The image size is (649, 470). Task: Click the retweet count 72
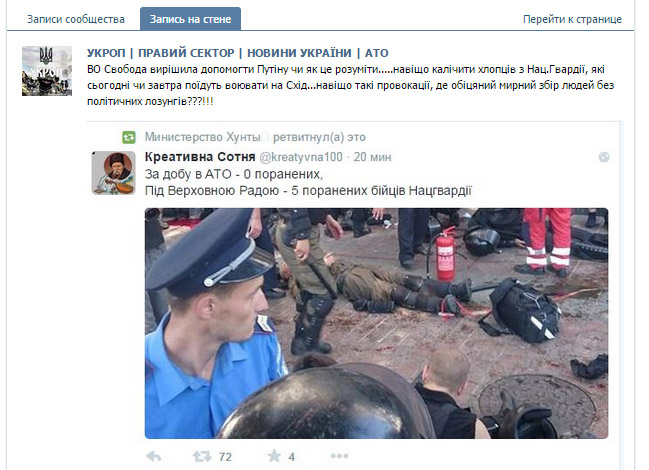[225, 457]
